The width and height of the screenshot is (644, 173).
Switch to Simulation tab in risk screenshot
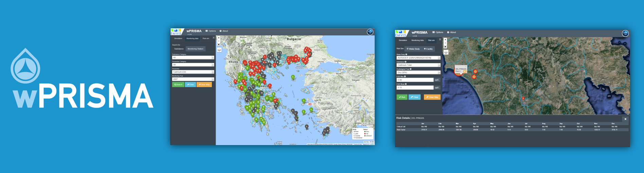[403, 40]
